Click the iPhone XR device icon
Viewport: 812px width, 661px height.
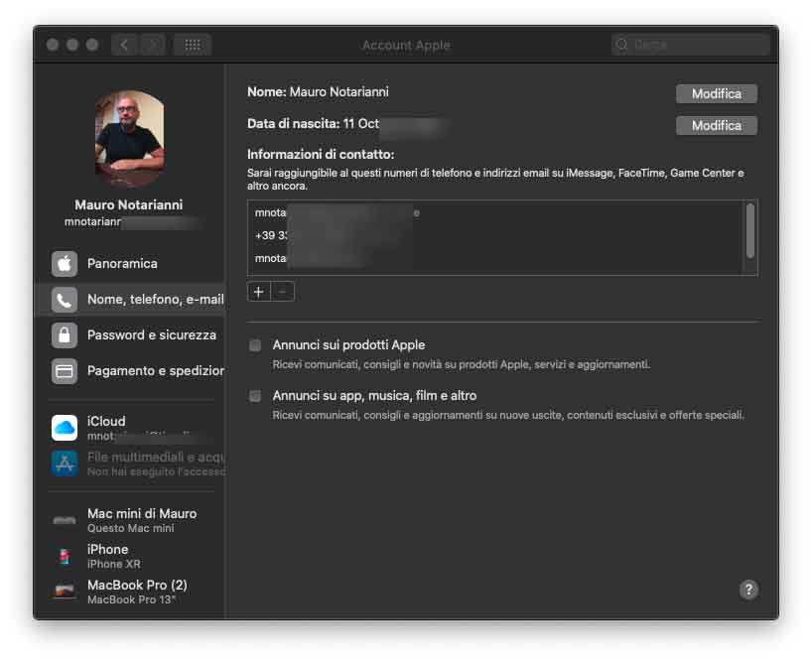tap(65, 557)
